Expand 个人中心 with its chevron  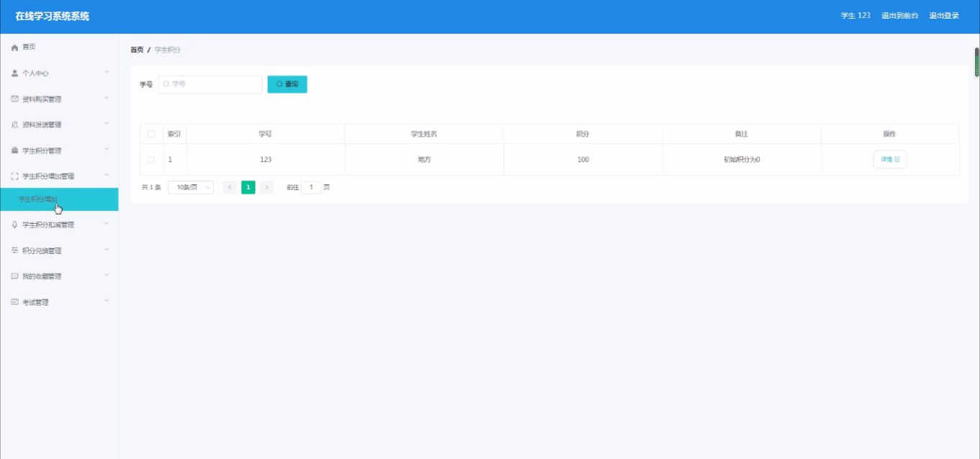point(106,73)
